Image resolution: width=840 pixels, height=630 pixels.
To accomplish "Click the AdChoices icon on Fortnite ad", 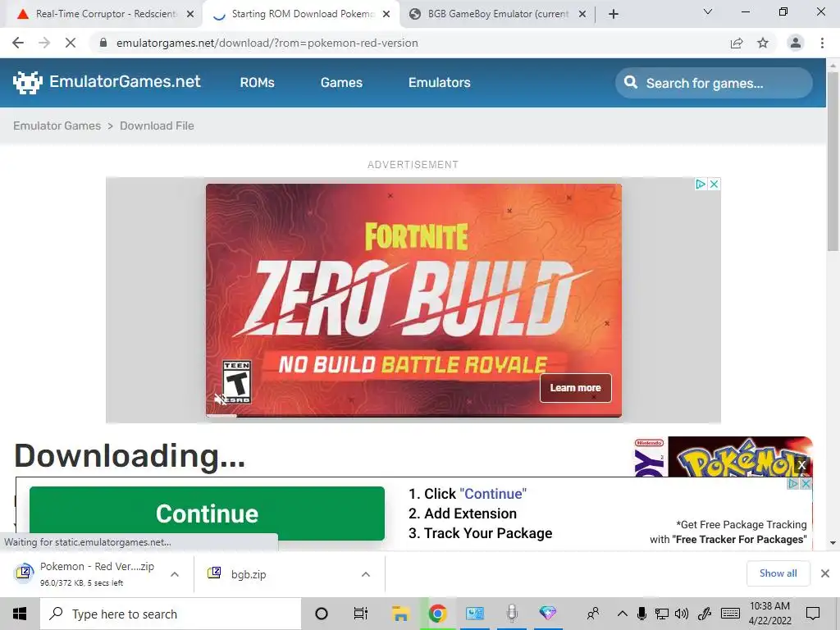I will point(701,185).
